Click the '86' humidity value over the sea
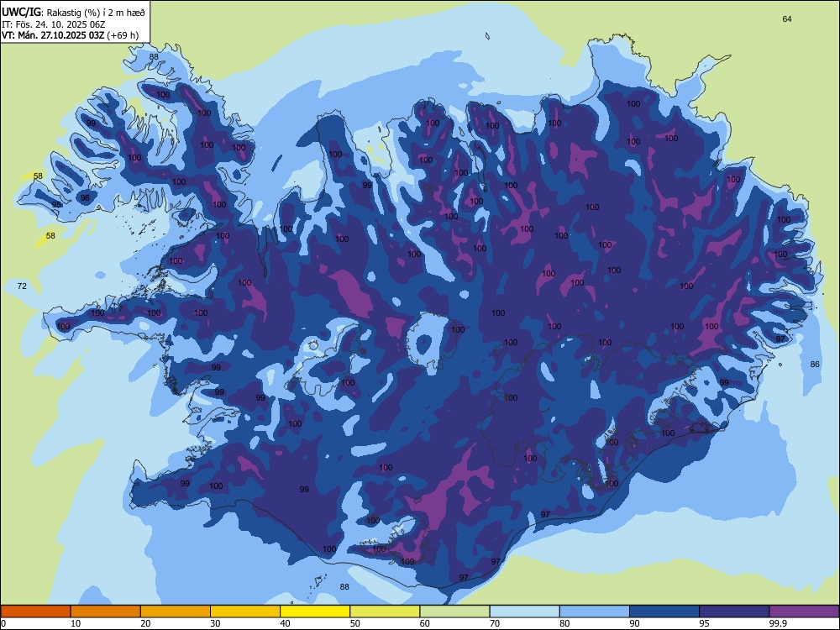Image resolution: width=840 pixels, height=630 pixels. click(x=815, y=365)
